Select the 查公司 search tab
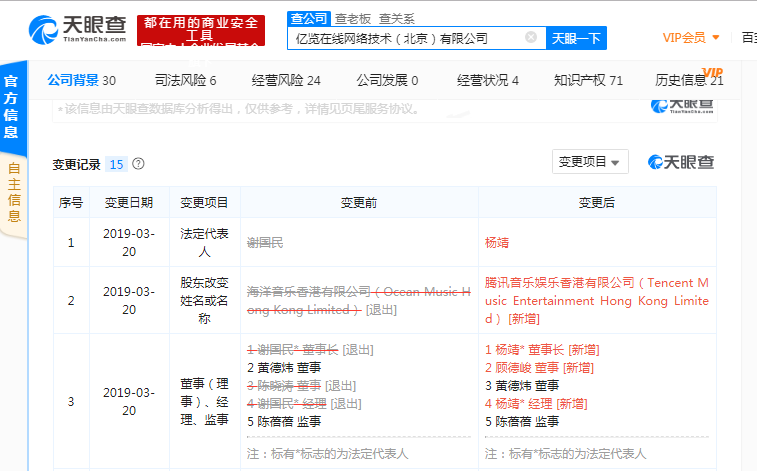Screen dimensions: 757x471 coord(309,18)
